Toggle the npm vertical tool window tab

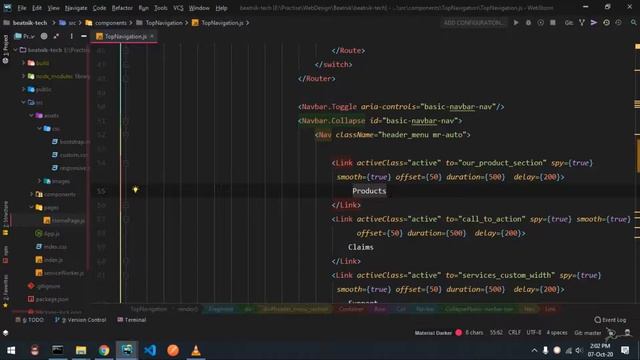(x=5, y=254)
